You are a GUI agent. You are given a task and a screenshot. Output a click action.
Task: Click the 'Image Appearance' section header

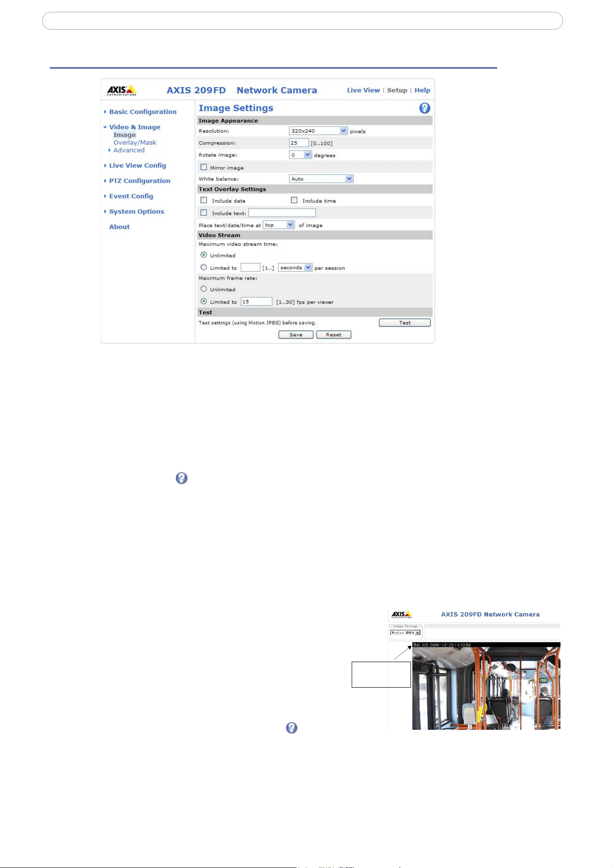click(315, 121)
